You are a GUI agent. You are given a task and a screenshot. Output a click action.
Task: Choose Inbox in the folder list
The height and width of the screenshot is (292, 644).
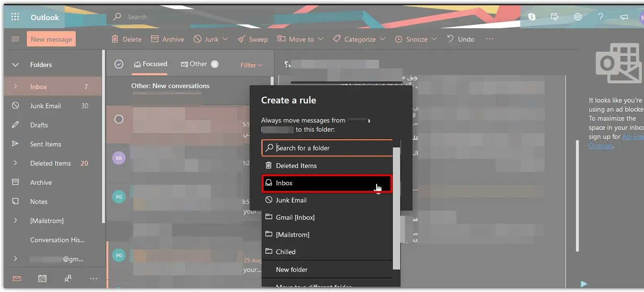tap(327, 183)
